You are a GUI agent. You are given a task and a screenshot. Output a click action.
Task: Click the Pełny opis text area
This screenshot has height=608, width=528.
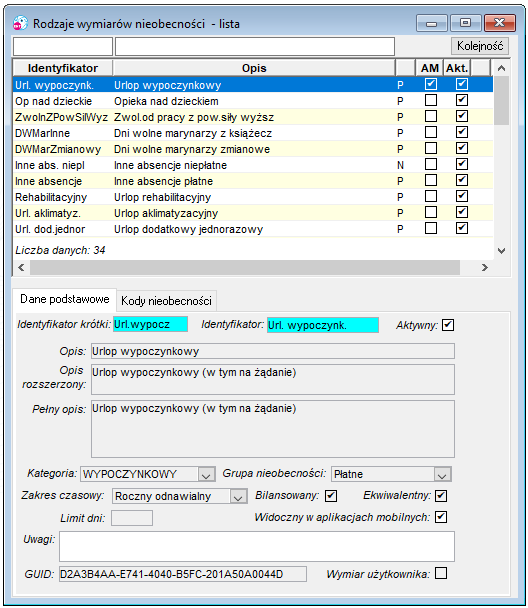pyautogui.click(x=273, y=429)
